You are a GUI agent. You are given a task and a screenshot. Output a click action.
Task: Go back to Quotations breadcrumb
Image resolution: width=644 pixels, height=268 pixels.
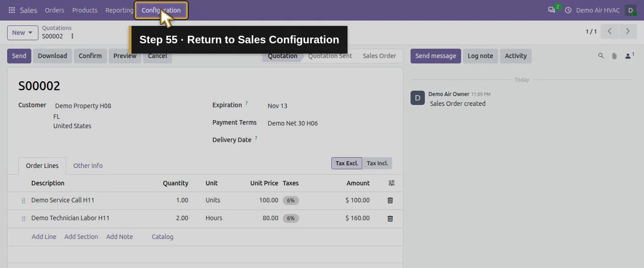(57, 28)
